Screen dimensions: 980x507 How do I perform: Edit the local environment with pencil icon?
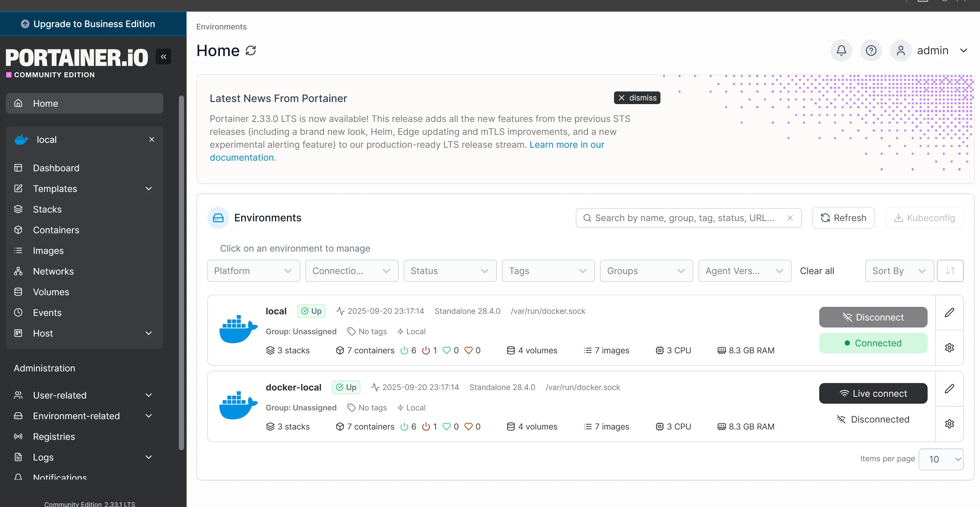click(949, 313)
